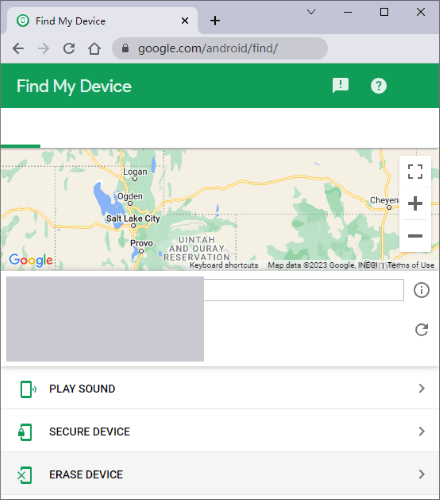This screenshot has height=500, width=440.
Task: Click Uintah and Ouray Reservation label
Action: 197,249
